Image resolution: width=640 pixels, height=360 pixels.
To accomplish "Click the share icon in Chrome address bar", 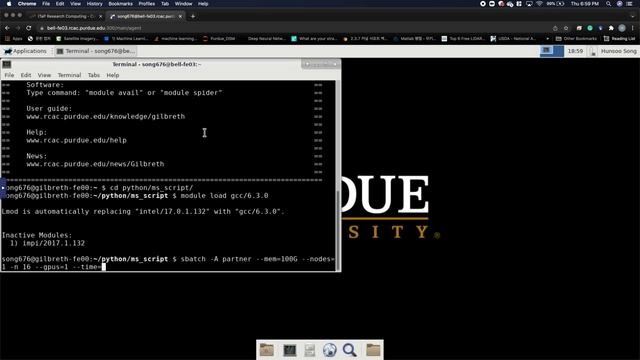I will click(555, 28).
